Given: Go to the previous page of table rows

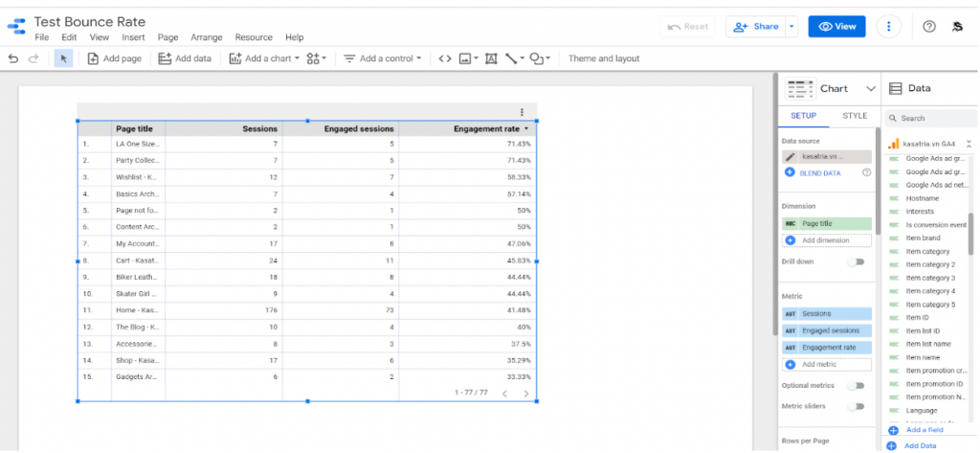Looking at the screenshot, I should coord(504,394).
